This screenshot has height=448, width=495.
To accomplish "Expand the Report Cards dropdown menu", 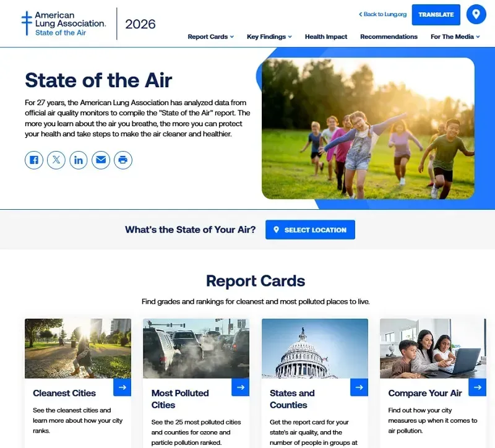I will click(x=210, y=37).
